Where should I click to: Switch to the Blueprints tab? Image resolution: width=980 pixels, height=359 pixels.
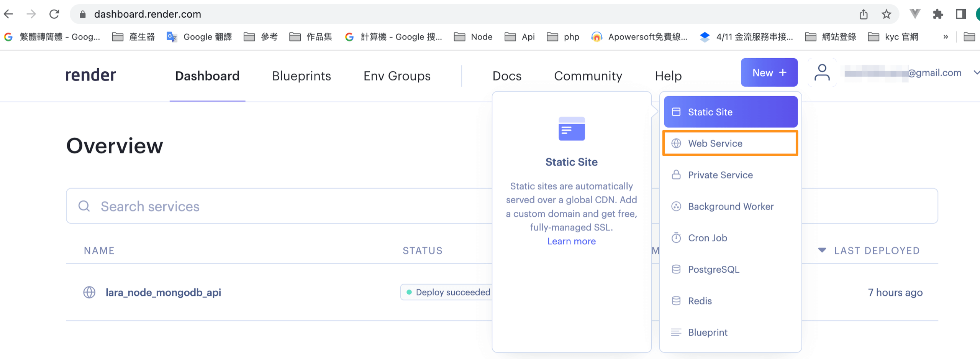tap(301, 76)
